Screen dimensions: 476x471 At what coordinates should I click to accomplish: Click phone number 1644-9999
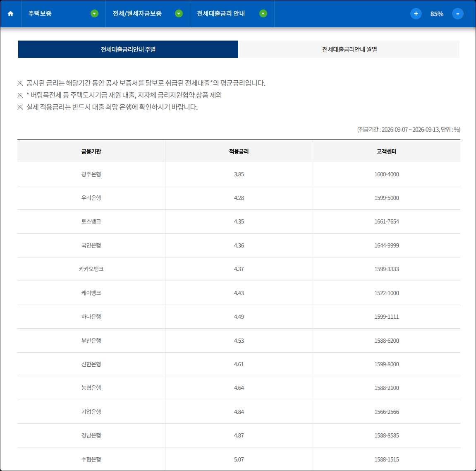point(386,245)
